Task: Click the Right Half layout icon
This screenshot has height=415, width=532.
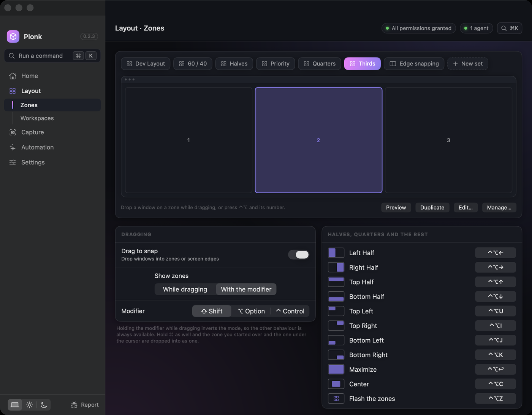Action: tap(336, 267)
